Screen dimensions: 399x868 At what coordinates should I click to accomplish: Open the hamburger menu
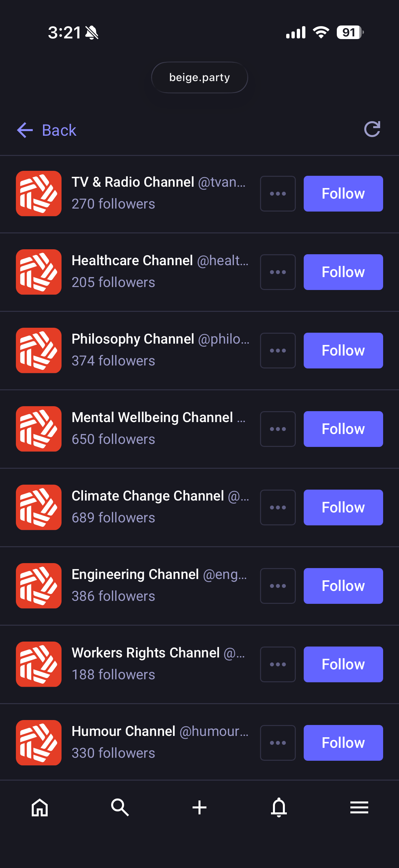359,807
